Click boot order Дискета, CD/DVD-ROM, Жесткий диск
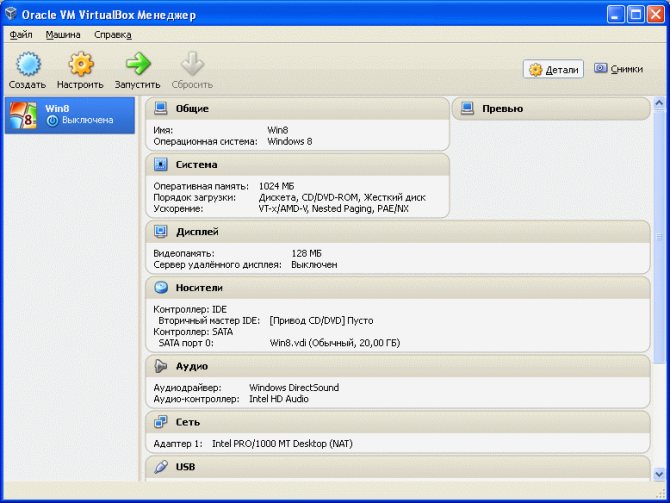The height and width of the screenshot is (503, 670). tap(342, 197)
